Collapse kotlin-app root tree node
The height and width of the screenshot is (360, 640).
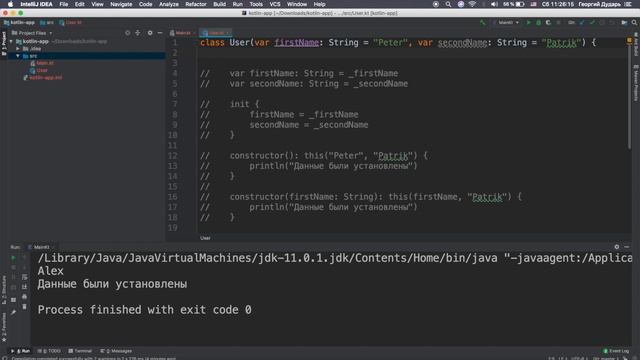pyautogui.click(x=11, y=42)
